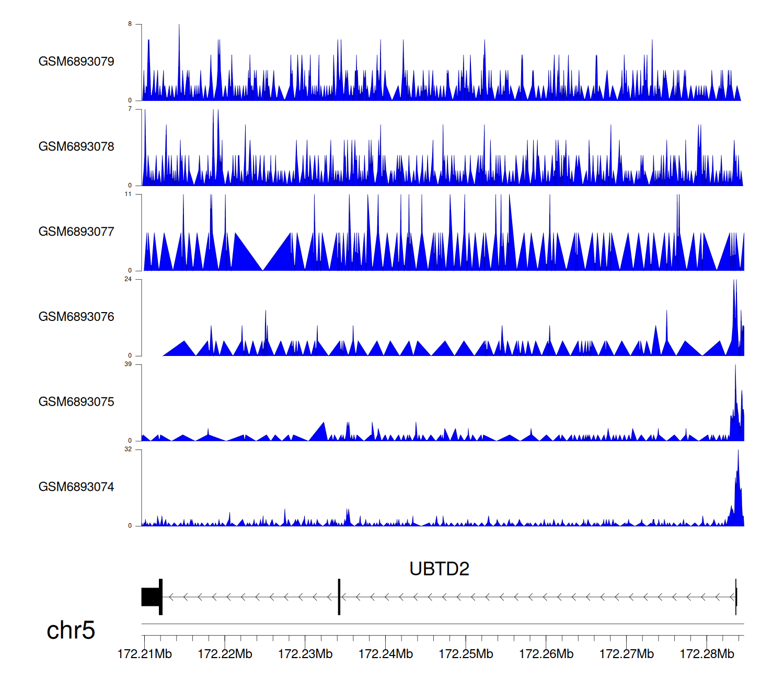Select the GSM6893078 track label
Viewport: 784px width, 690px height.
click(x=76, y=147)
